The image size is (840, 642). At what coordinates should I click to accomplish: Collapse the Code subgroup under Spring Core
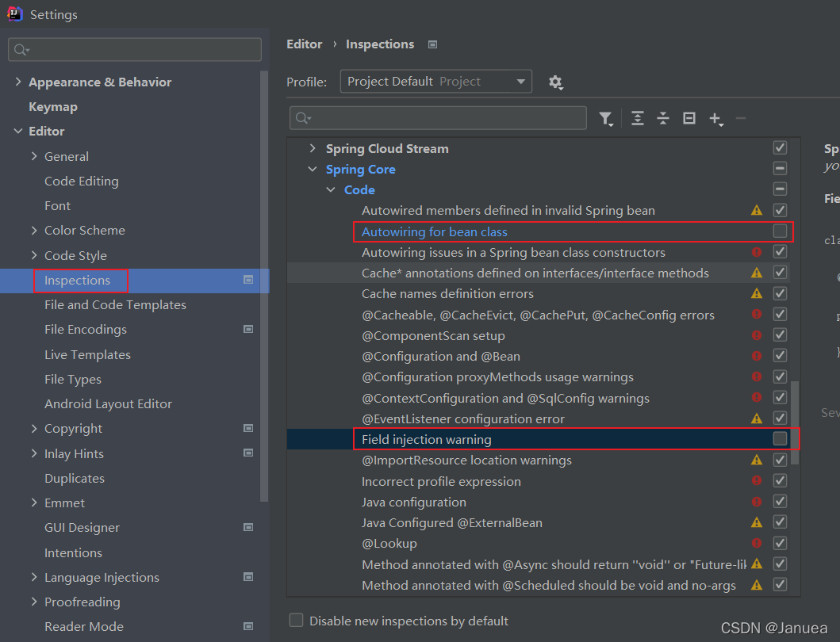pyautogui.click(x=331, y=189)
